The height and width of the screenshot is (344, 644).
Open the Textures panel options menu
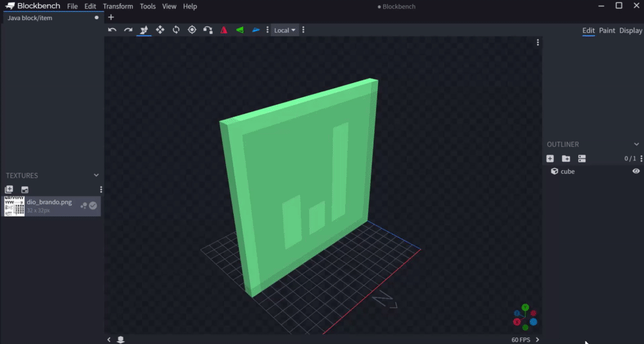point(101,189)
